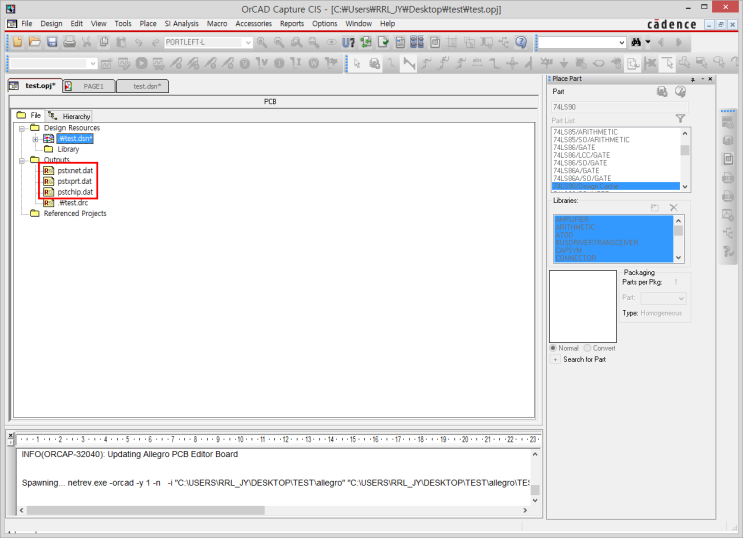The height and width of the screenshot is (538, 743).
Task: Open the search text dropdown beside binoculars
Action: pyautogui.click(x=622, y=43)
